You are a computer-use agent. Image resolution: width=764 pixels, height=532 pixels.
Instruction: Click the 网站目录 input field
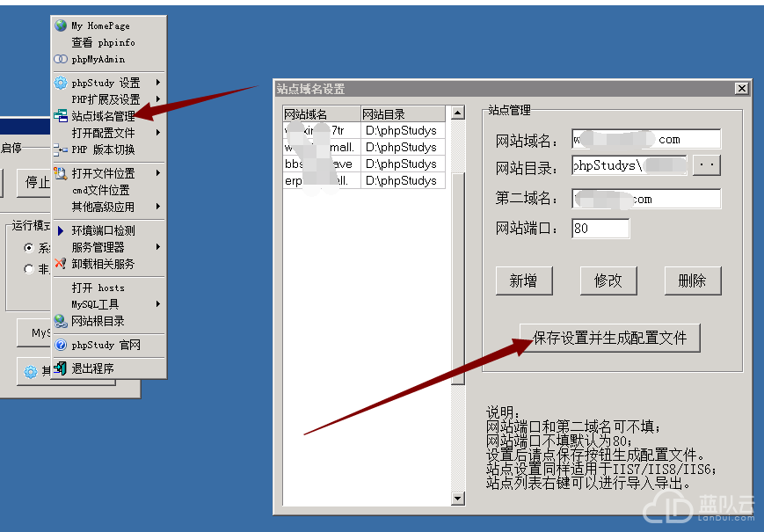pyautogui.click(x=629, y=165)
